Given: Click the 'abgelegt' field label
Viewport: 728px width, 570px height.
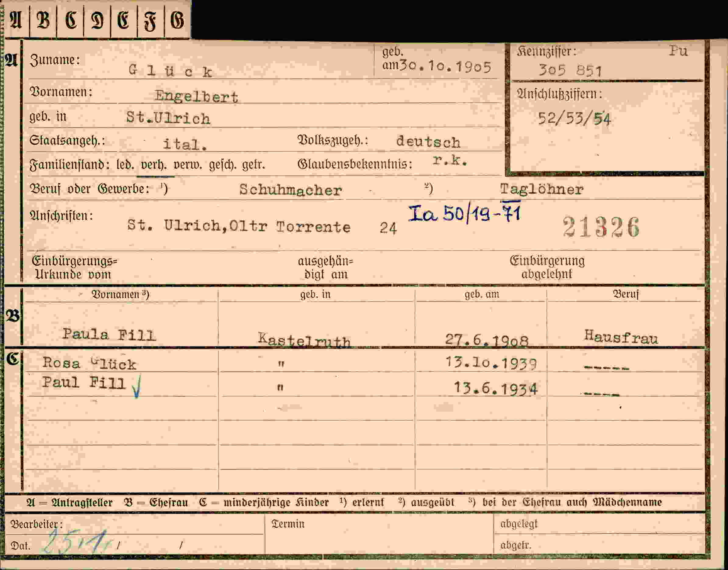Looking at the screenshot, I should (519, 524).
